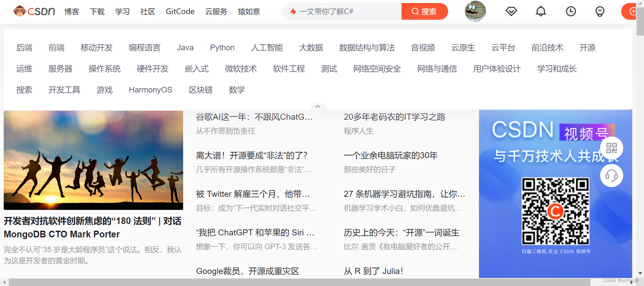The width and height of the screenshot is (644, 286).
Task: Open the notifications bell
Action: coord(541,11)
